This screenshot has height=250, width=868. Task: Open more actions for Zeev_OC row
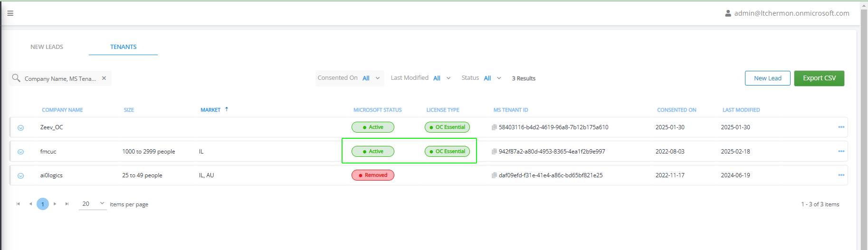tap(841, 127)
